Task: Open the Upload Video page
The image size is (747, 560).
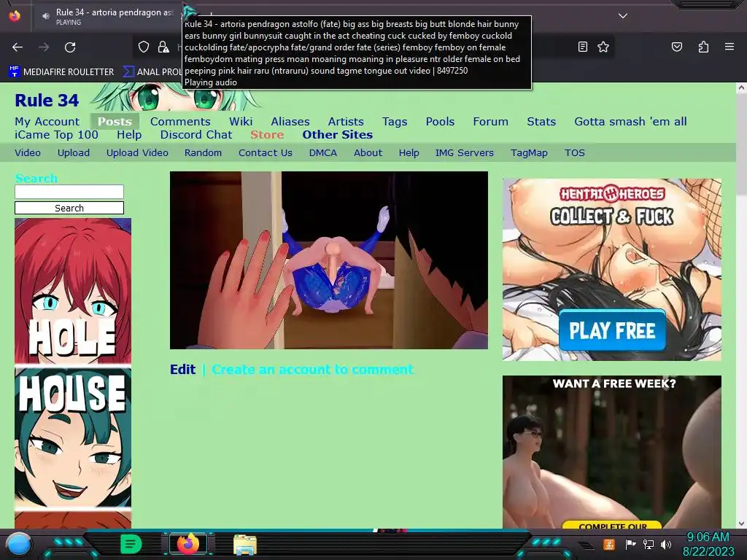Action: point(137,153)
